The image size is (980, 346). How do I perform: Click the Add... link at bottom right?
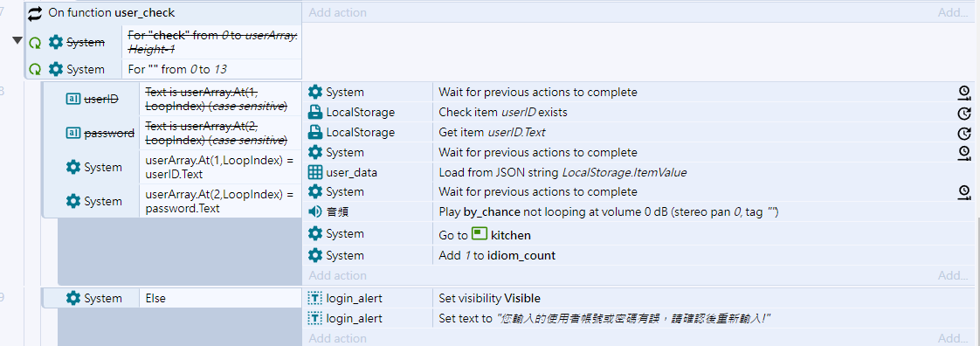(x=953, y=338)
